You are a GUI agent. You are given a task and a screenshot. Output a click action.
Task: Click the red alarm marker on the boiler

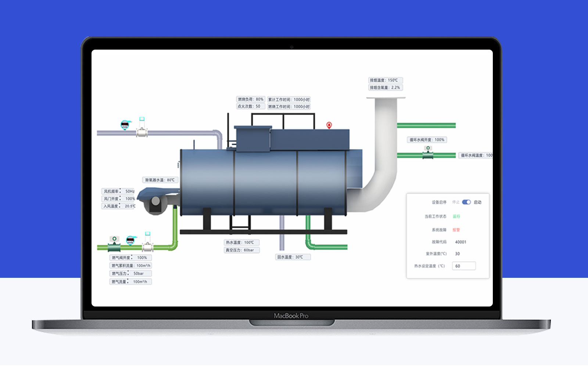coord(329,125)
